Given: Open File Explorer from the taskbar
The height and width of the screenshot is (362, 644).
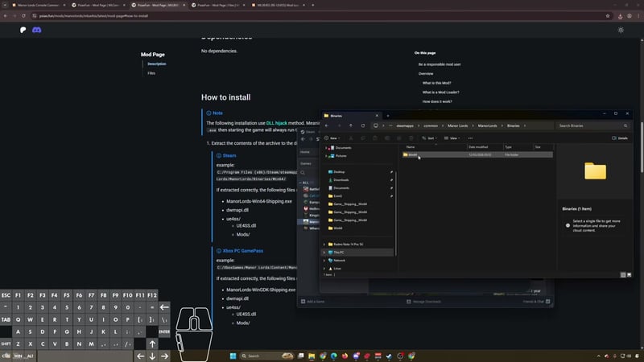Looking at the screenshot, I should point(312,356).
